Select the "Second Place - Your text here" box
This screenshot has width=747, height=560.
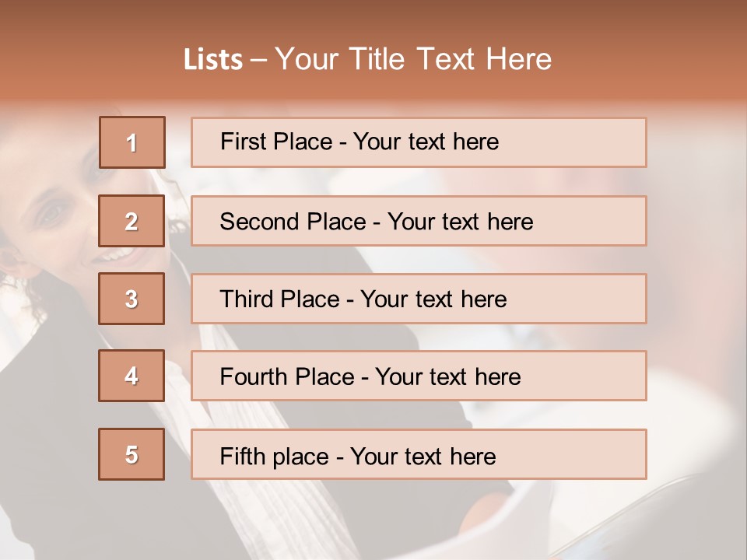419,221
